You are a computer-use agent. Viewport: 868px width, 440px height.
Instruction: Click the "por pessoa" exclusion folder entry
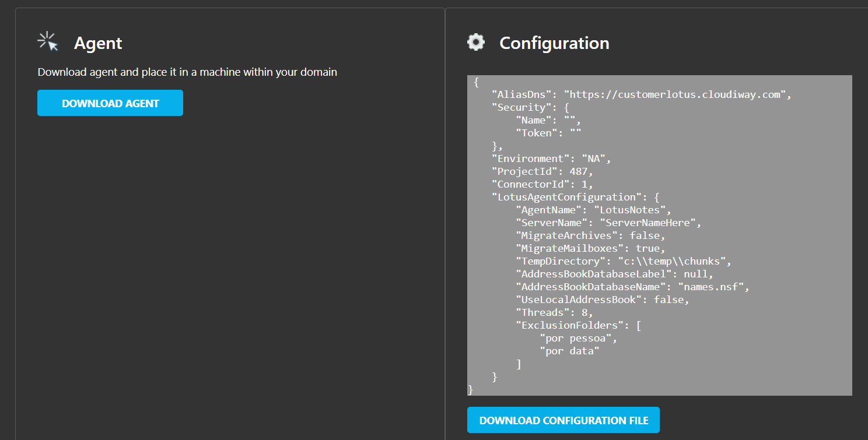(x=578, y=338)
